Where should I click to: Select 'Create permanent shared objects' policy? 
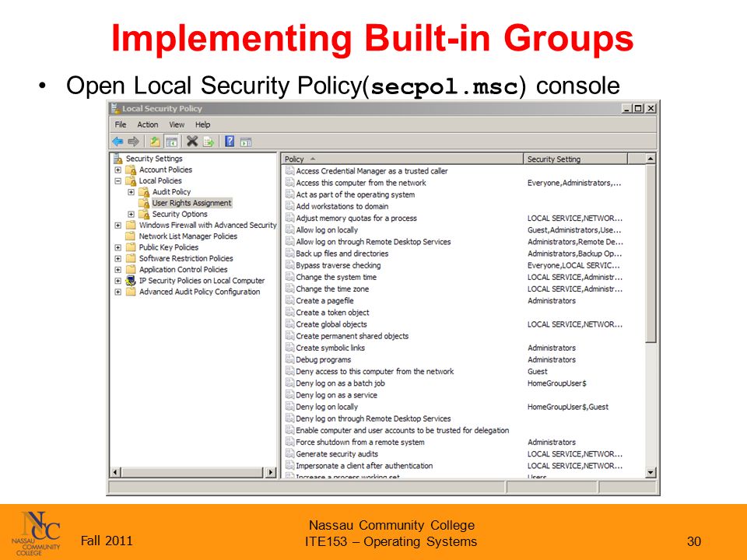tap(352, 336)
